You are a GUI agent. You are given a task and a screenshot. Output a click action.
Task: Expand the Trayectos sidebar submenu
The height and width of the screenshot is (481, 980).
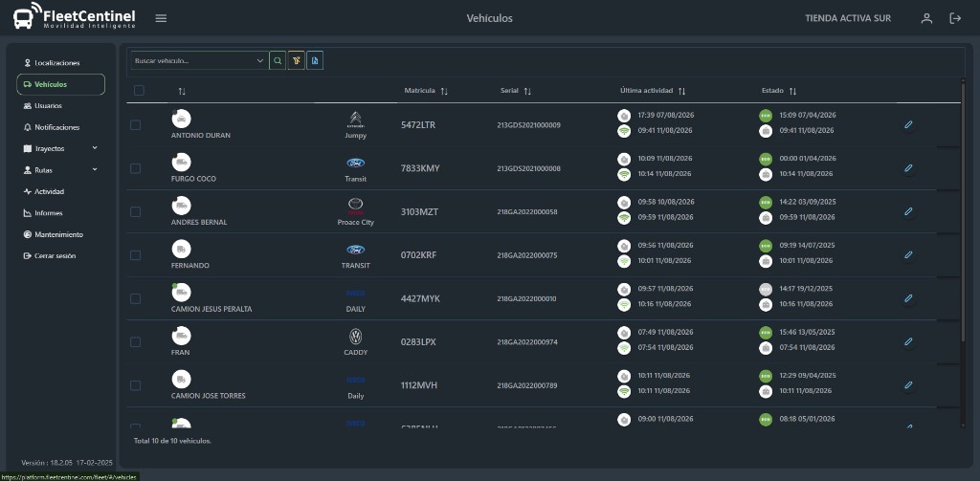pyautogui.click(x=95, y=148)
